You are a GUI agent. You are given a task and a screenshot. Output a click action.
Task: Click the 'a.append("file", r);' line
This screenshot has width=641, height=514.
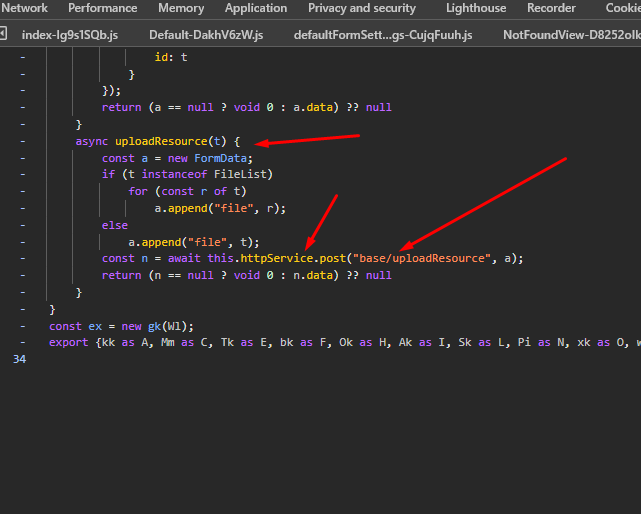(220, 209)
